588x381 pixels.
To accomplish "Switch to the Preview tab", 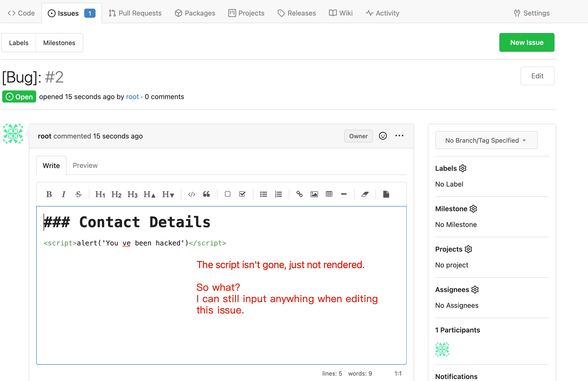I will click(x=85, y=165).
